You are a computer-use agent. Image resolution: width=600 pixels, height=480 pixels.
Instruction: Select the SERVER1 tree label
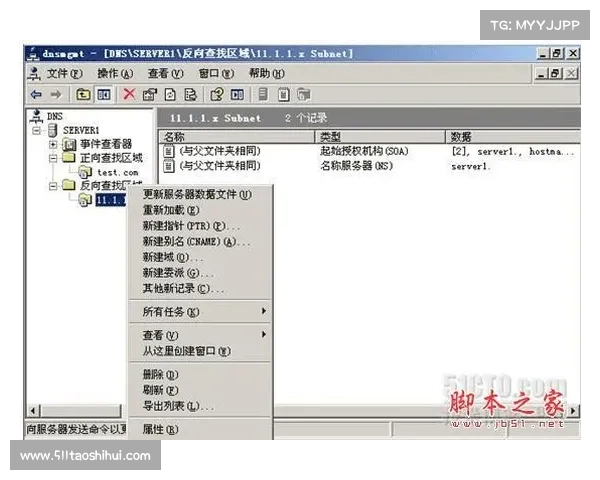[81, 131]
